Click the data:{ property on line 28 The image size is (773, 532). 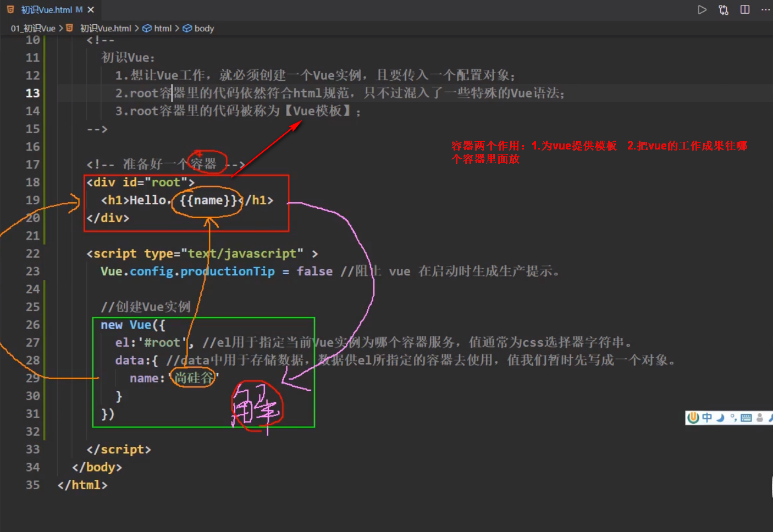[136, 360]
